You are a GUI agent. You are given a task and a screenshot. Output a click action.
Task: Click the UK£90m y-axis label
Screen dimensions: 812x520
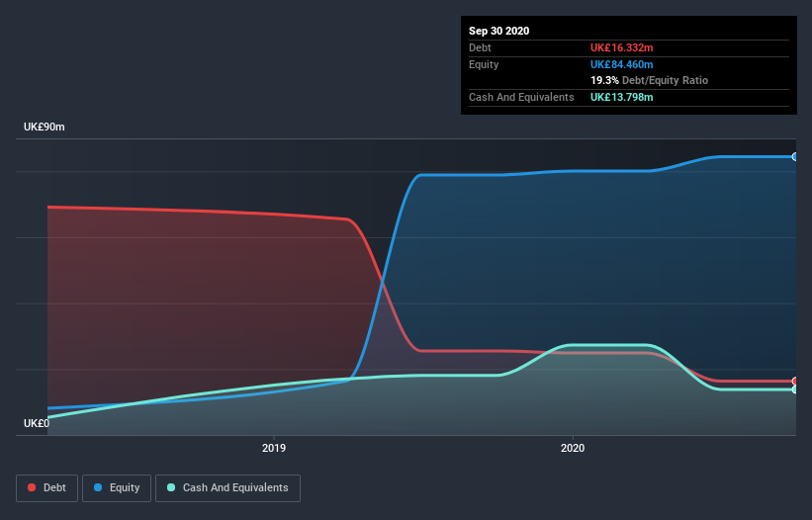(x=45, y=127)
